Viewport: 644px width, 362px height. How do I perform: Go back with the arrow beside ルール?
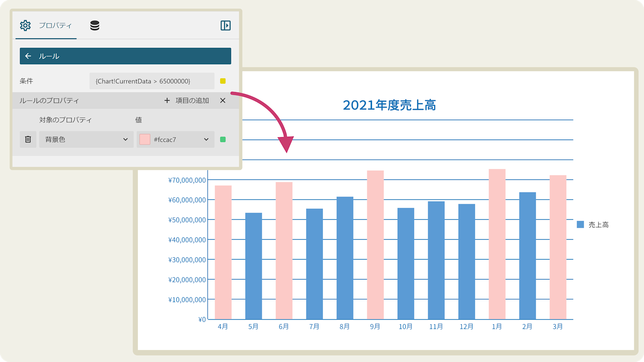(28, 56)
